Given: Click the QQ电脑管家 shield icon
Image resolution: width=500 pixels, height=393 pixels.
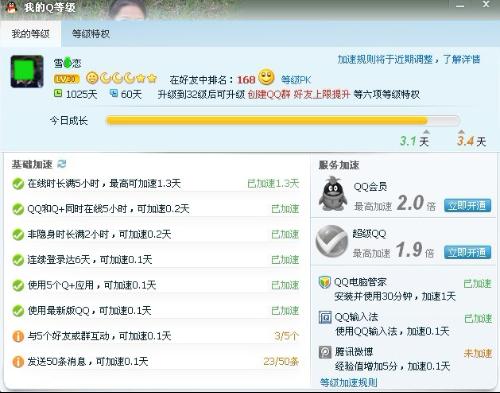Looking at the screenshot, I should coord(324,282).
